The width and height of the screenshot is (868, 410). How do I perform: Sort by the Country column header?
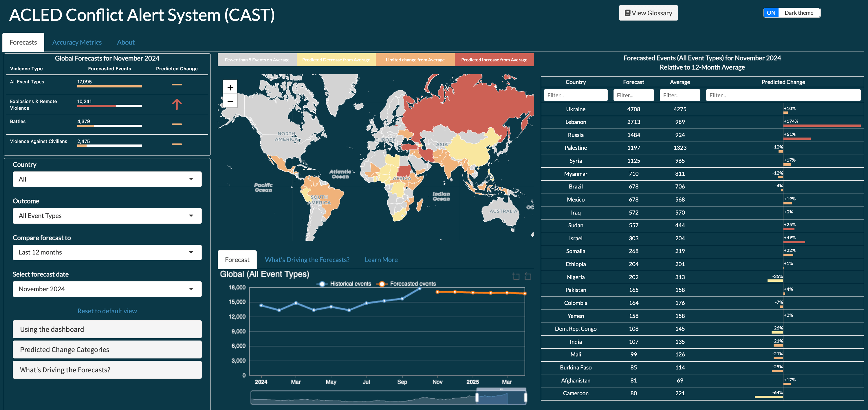(x=576, y=82)
